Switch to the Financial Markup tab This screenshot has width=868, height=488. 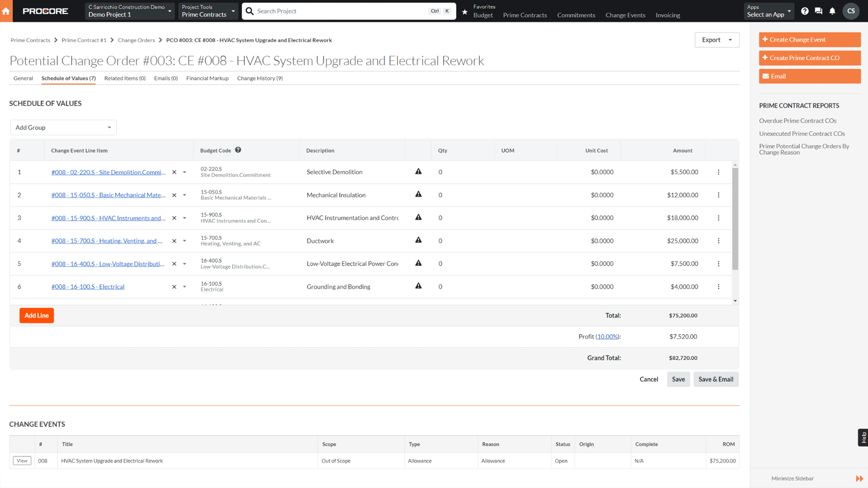coord(207,78)
